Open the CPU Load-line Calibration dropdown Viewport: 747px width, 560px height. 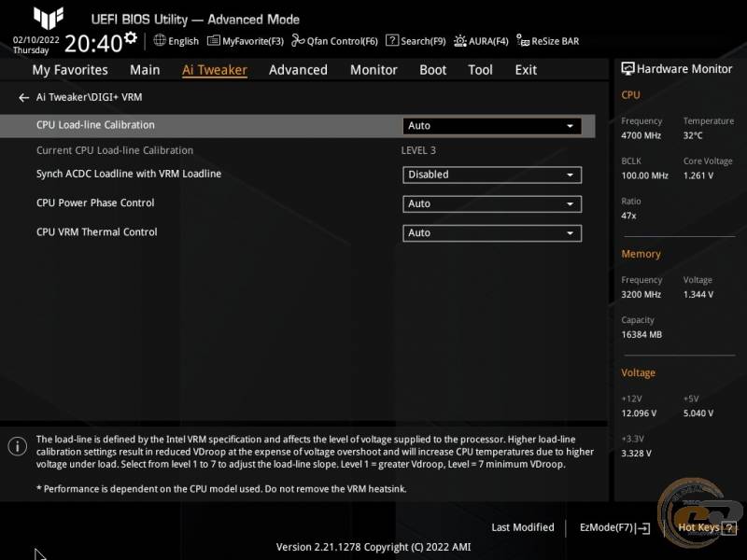tap(492, 126)
